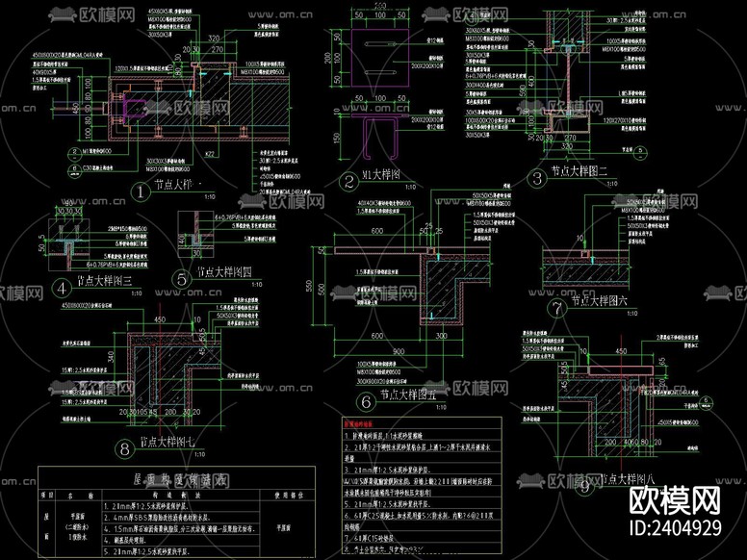Click the 1:10 scale under 节点大样图七

(x=199, y=454)
